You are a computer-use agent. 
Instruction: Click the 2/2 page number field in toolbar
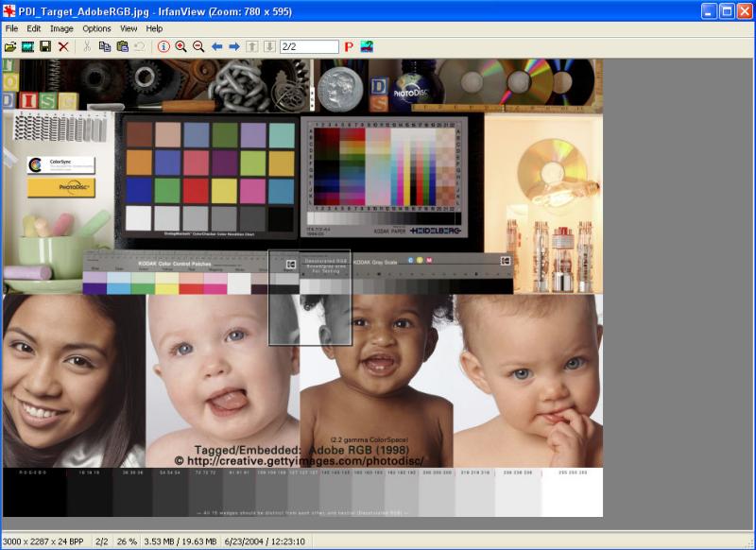coord(309,46)
